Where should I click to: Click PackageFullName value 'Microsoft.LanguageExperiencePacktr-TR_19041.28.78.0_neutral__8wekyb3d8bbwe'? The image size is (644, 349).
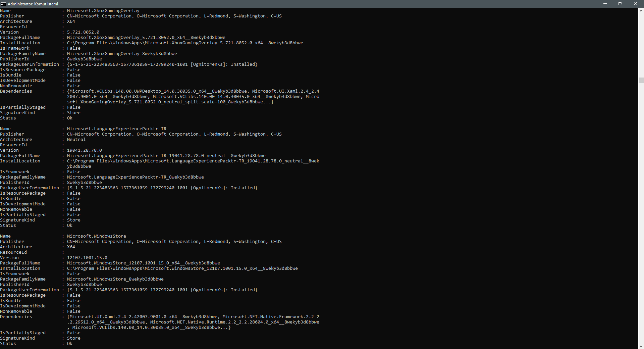166,156
